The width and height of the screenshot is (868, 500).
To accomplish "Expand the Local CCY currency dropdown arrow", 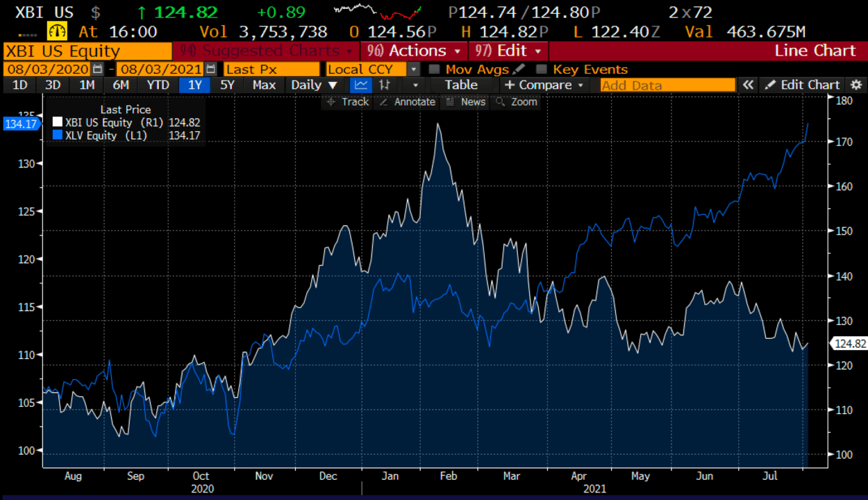I will pos(414,69).
